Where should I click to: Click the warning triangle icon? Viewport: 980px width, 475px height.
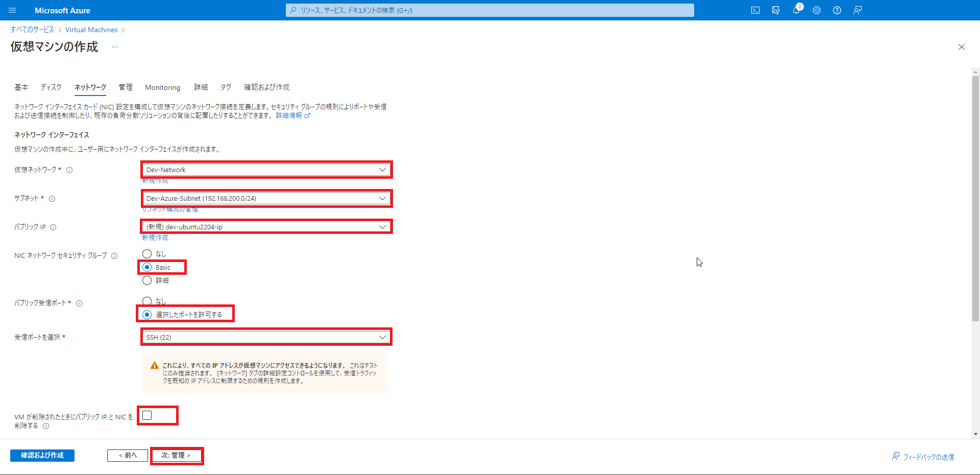[x=155, y=366]
